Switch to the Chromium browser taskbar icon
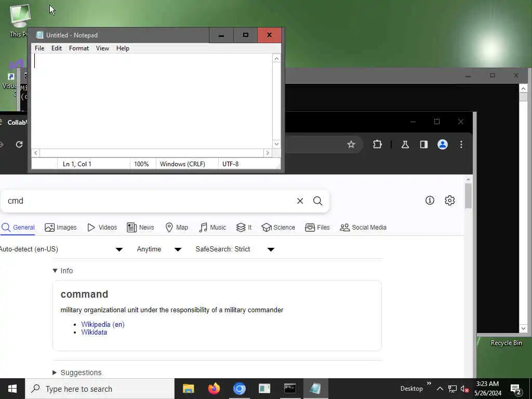This screenshot has height=399, width=532. coord(239,389)
